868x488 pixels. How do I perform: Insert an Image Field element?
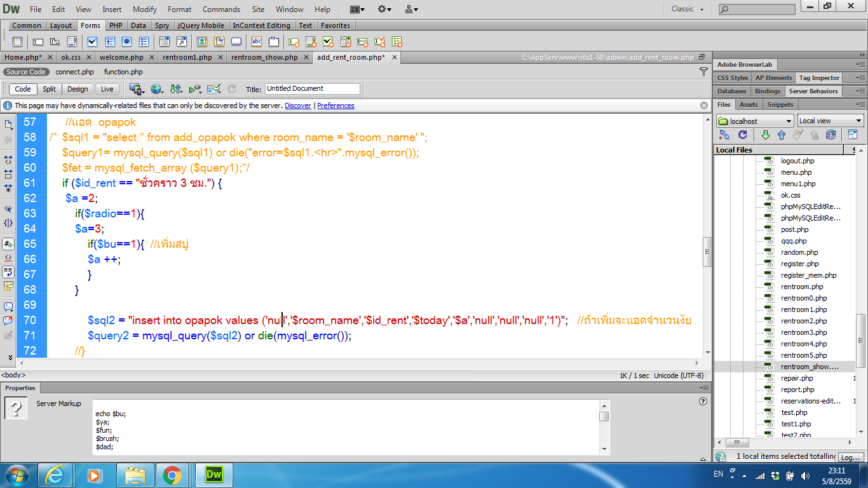pos(202,42)
